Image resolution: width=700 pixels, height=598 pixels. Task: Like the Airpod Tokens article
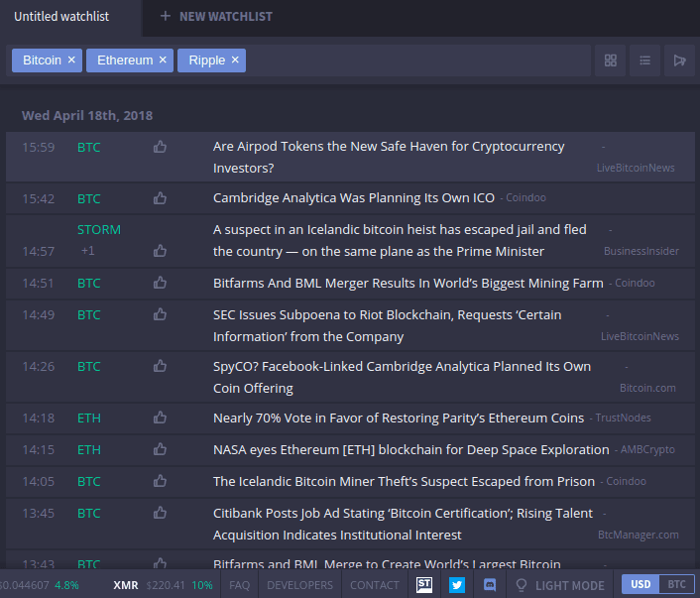coord(160,147)
